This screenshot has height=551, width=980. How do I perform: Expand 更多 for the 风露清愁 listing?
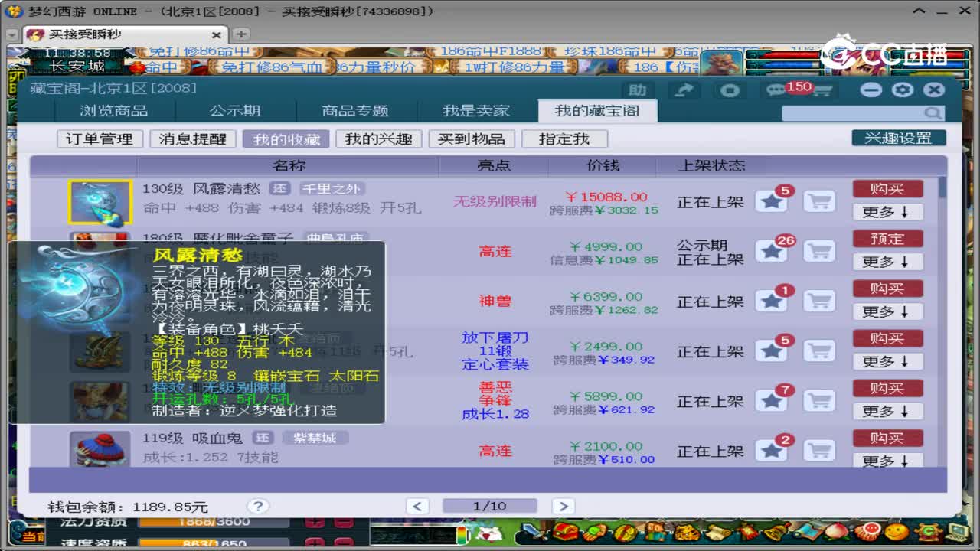click(887, 212)
